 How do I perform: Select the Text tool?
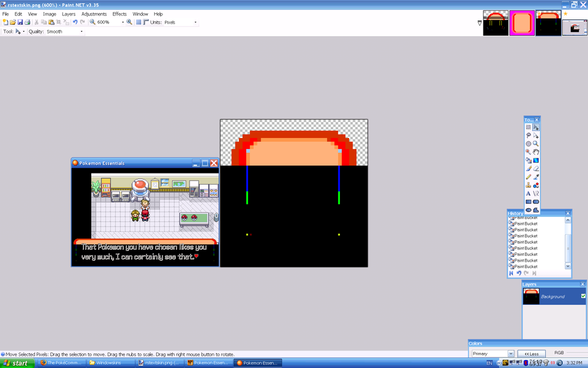[528, 193]
